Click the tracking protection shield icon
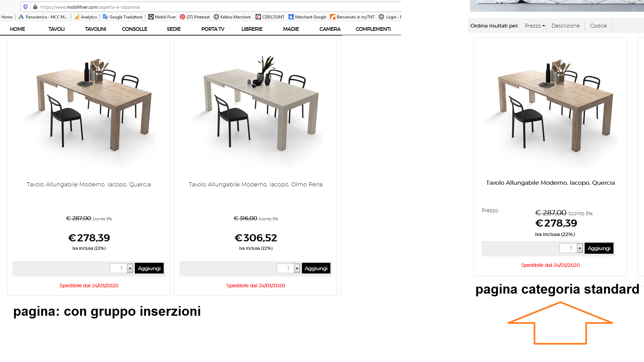Image resolution: width=644 pixels, height=362 pixels. coord(25,7)
